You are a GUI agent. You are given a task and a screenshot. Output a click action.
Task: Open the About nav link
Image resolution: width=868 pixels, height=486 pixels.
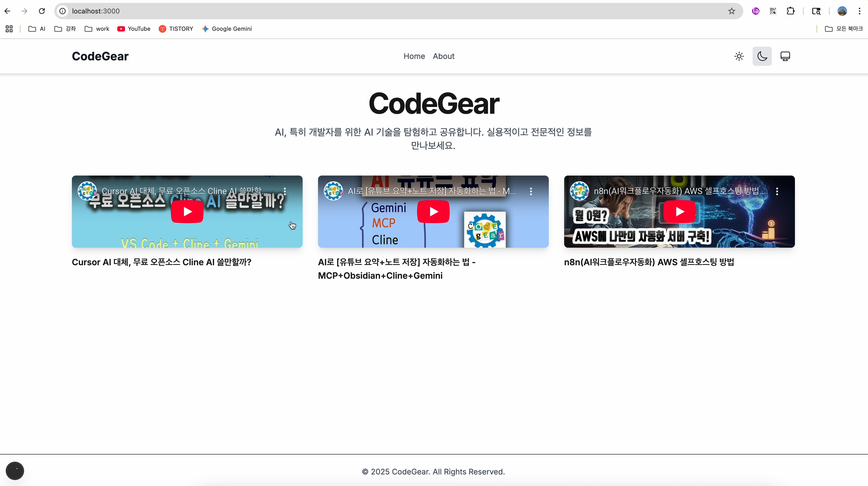(x=443, y=56)
